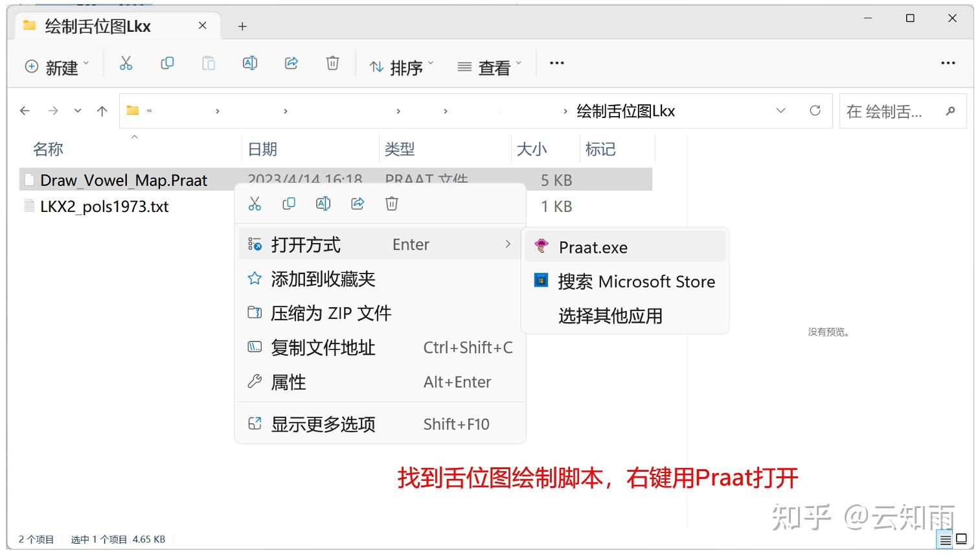Select the 绘制舌位图Lkx window tab
The height and width of the screenshot is (558, 980).
point(117,26)
